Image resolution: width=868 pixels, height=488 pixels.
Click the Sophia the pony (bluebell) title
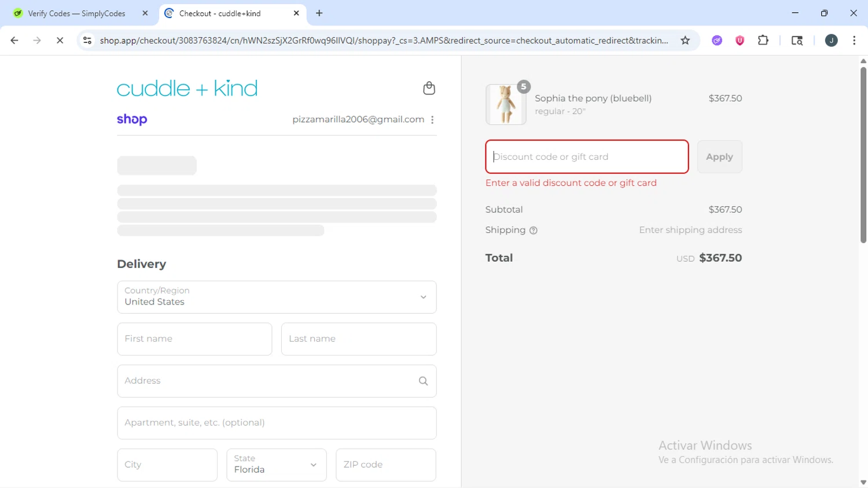pyautogui.click(x=593, y=98)
